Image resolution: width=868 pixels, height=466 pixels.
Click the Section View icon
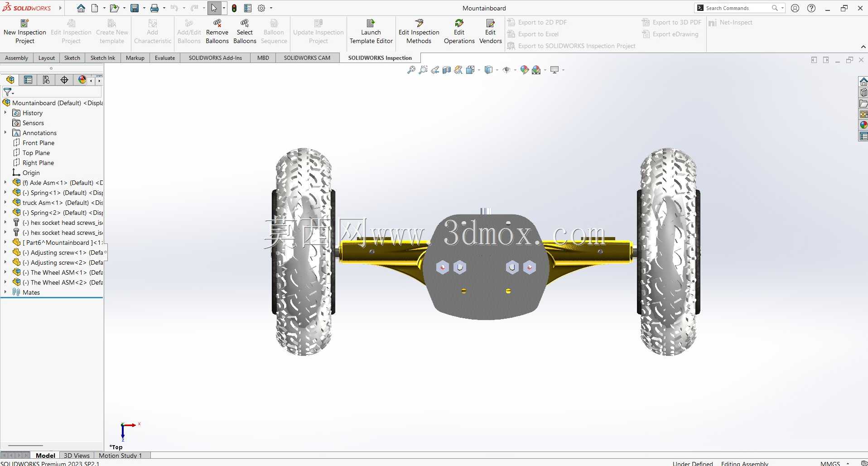tap(447, 70)
